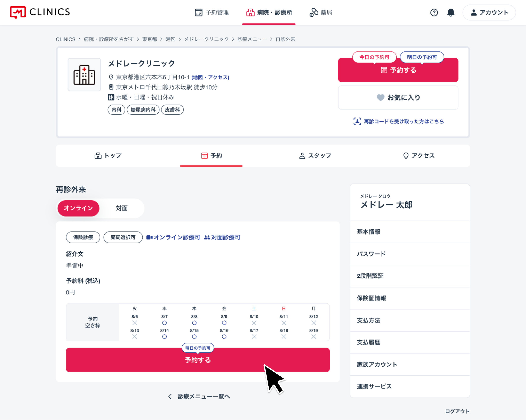Click ログアウト link
The width and height of the screenshot is (526, 420).
pyautogui.click(x=457, y=411)
